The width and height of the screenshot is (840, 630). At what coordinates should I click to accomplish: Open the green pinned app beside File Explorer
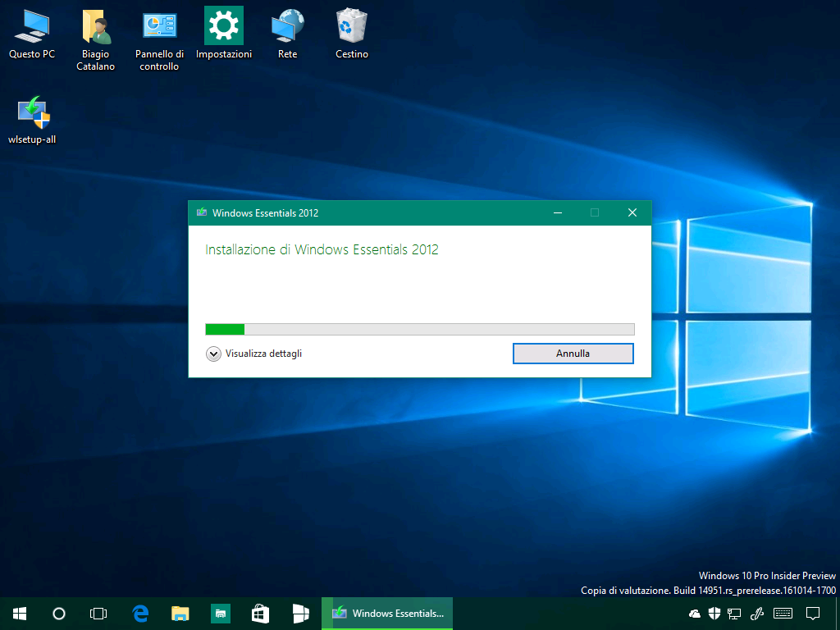pyautogui.click(x=220, y=614)
